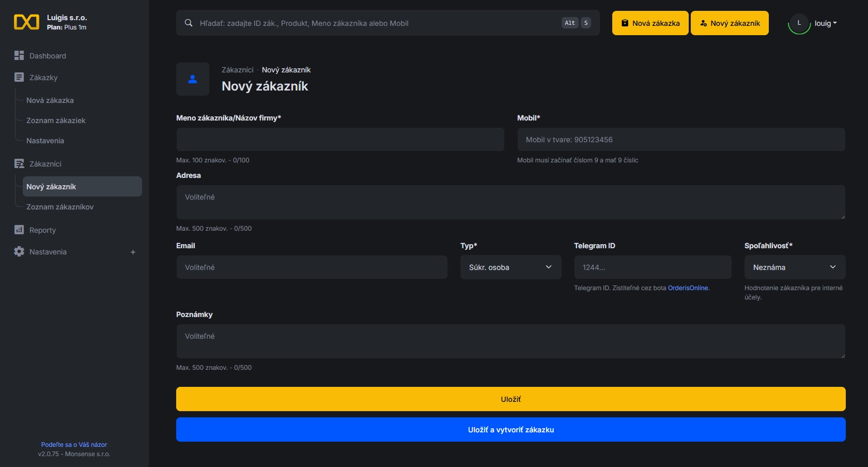Follow the OrderisOnline bot link
Viewport: 868px width, 467px height.
pos(688,288)
